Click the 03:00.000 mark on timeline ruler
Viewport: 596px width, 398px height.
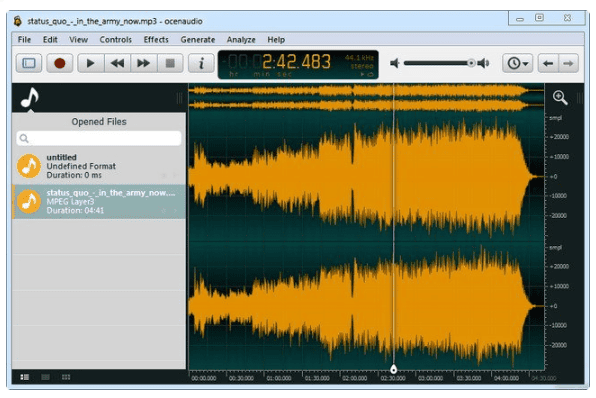pyautogui.click(x=430, y=378)
